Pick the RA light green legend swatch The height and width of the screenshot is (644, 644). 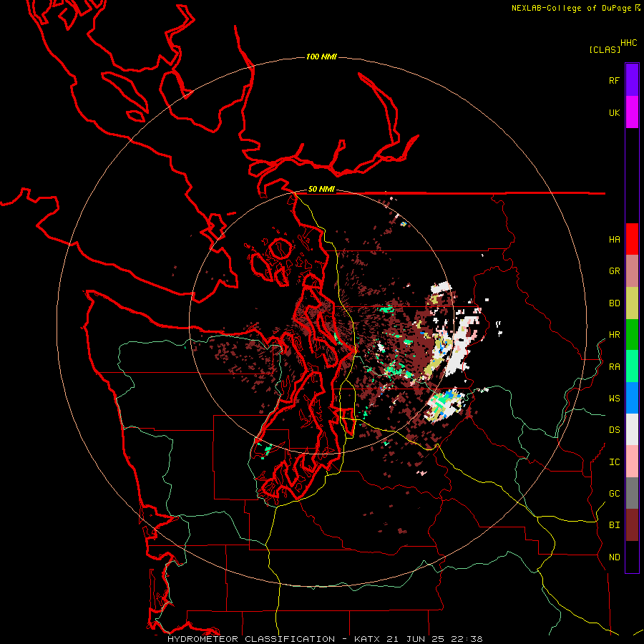[x=632, y=366]
